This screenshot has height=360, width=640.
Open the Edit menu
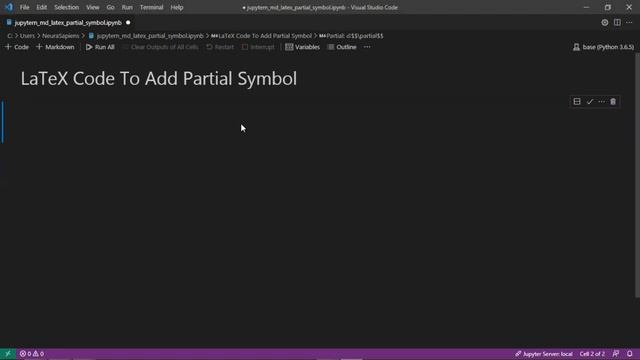click(42, 7)
